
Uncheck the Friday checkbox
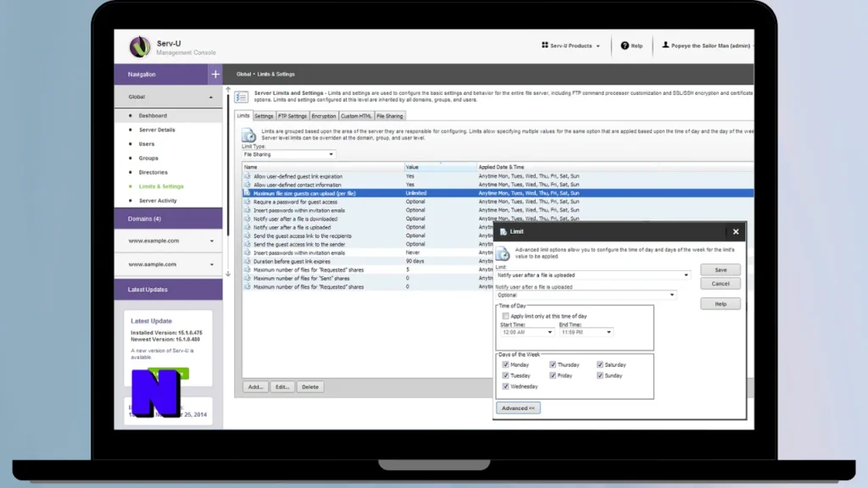[x=553, y=375]
